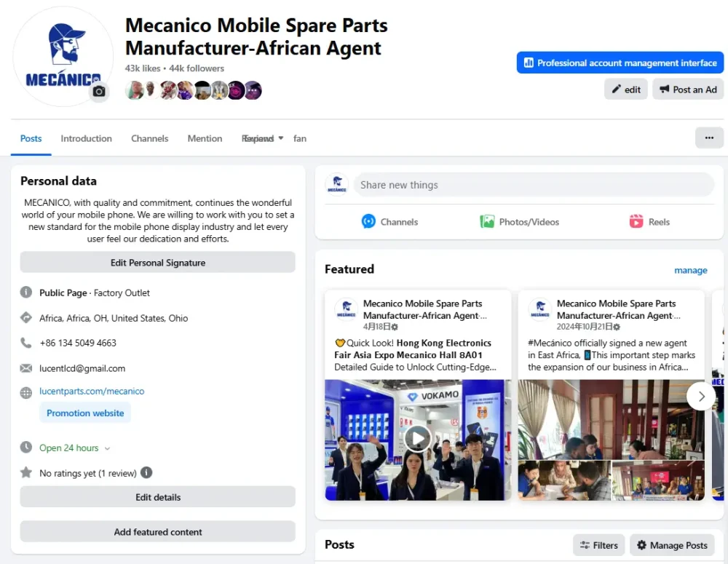This screenshot has height=564, width=728.
Task: Click Africa, Africa, OH address text
Action: click(114, 318)
